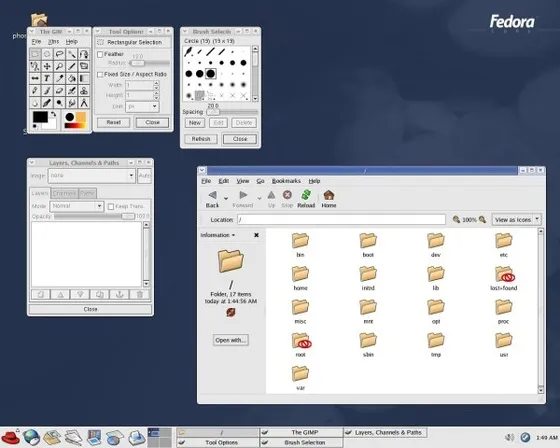Screen dimensions: 560x448
Task: Click the active gradient swatch in toolbox
Action: [75, 125]
